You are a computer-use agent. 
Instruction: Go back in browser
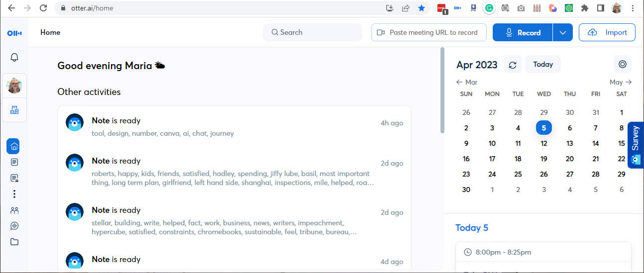tap(11, 8)
